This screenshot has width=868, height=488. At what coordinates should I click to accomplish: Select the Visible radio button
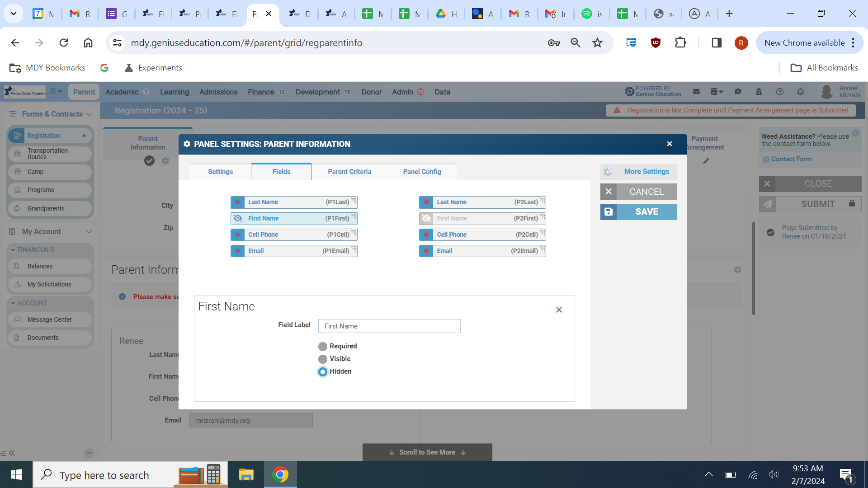322,359
